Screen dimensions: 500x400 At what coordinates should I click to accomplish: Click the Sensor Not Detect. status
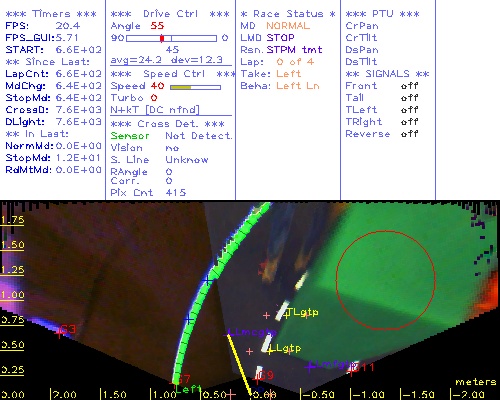[171, 136]
